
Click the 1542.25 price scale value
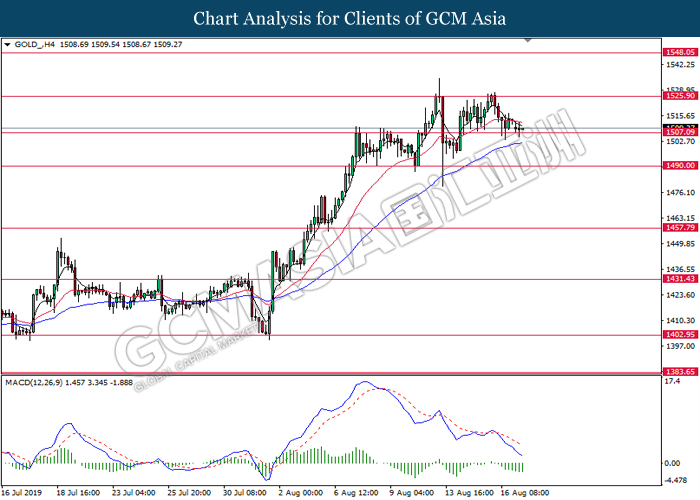point(680,65)
